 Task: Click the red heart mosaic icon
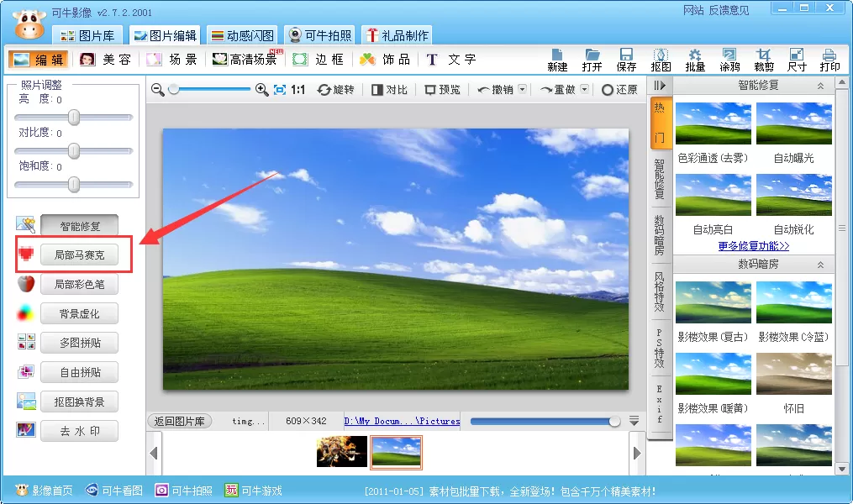[25, 254]
